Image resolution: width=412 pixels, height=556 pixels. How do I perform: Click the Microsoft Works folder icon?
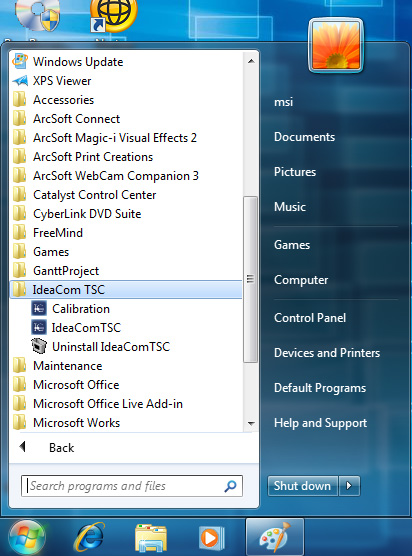pyautogui.click(x=20, y=423)
